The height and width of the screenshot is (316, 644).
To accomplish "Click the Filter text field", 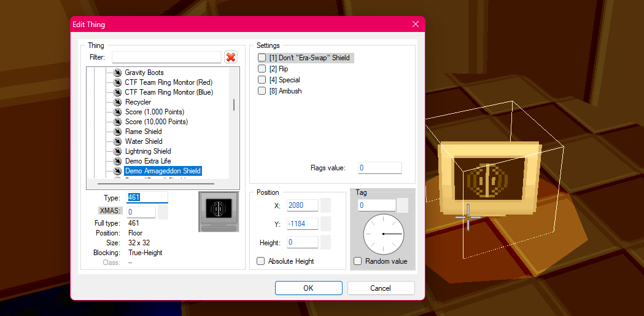I will 166,57.
